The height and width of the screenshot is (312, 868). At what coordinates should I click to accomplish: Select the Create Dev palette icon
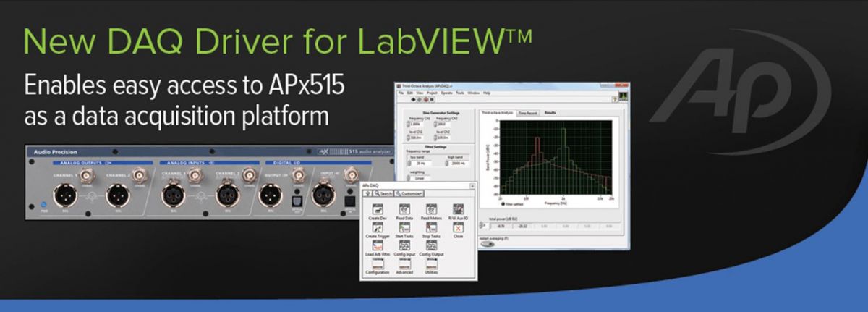(378, 209)
